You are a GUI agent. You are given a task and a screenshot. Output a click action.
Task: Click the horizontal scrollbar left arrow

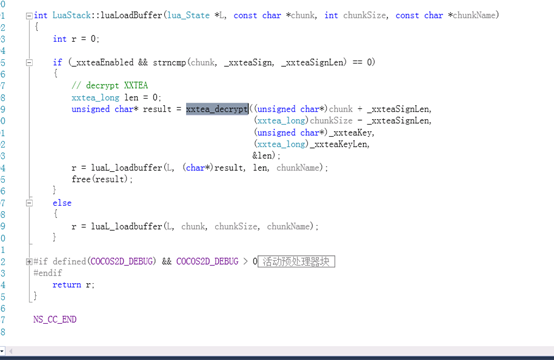pos(11,351)
